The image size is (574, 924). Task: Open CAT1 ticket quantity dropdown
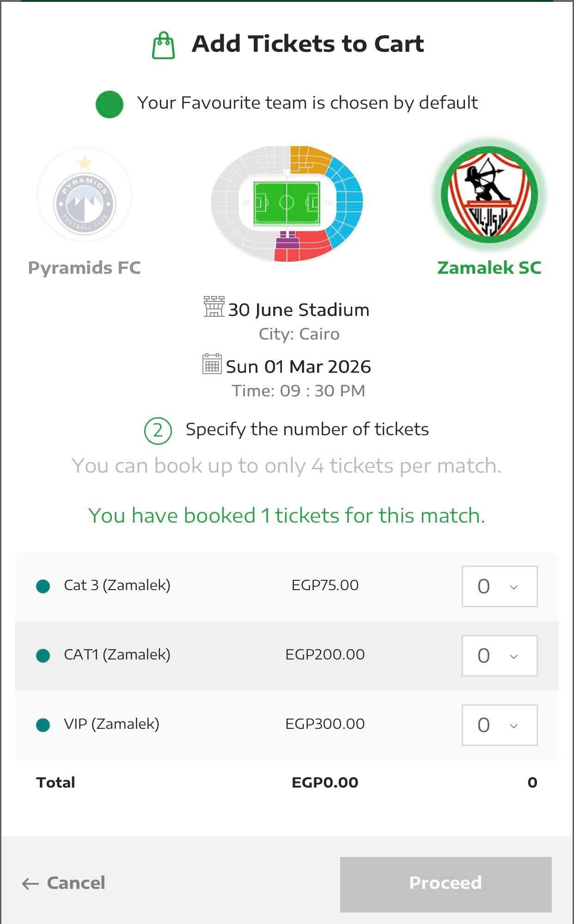[x=499, y=656]
